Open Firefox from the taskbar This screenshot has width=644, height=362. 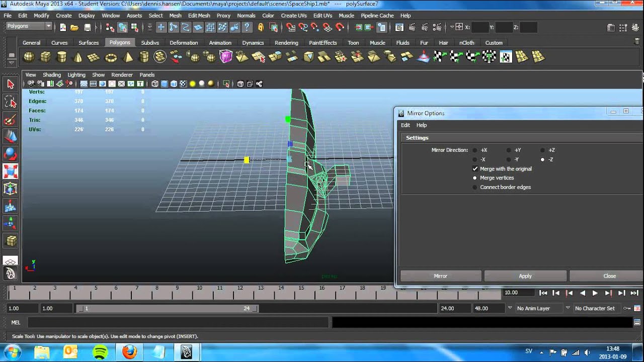click(129, 352)
